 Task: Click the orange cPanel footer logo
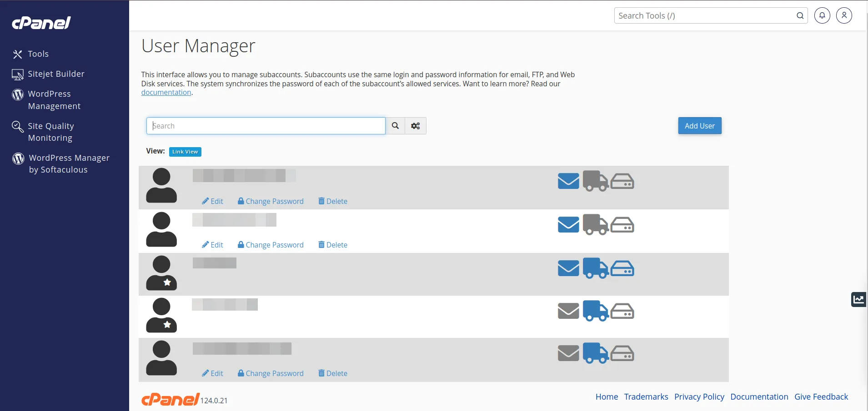171,399
